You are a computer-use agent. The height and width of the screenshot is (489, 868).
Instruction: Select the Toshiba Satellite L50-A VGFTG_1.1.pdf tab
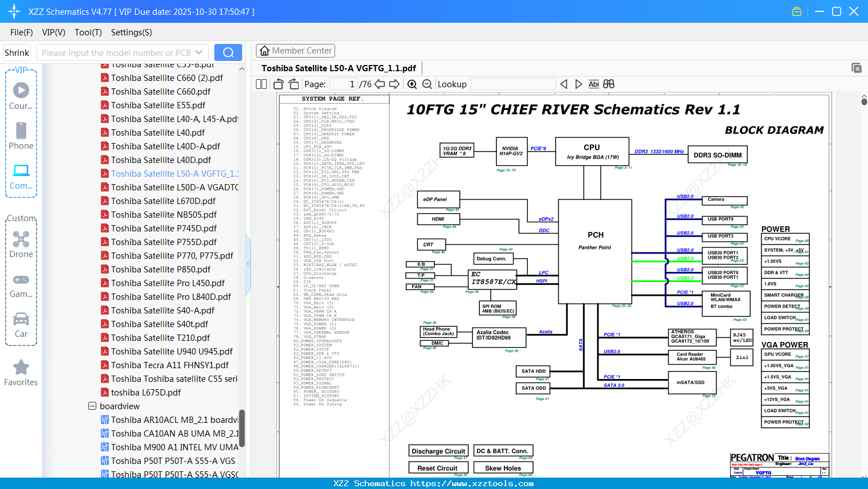click(339, 68)
